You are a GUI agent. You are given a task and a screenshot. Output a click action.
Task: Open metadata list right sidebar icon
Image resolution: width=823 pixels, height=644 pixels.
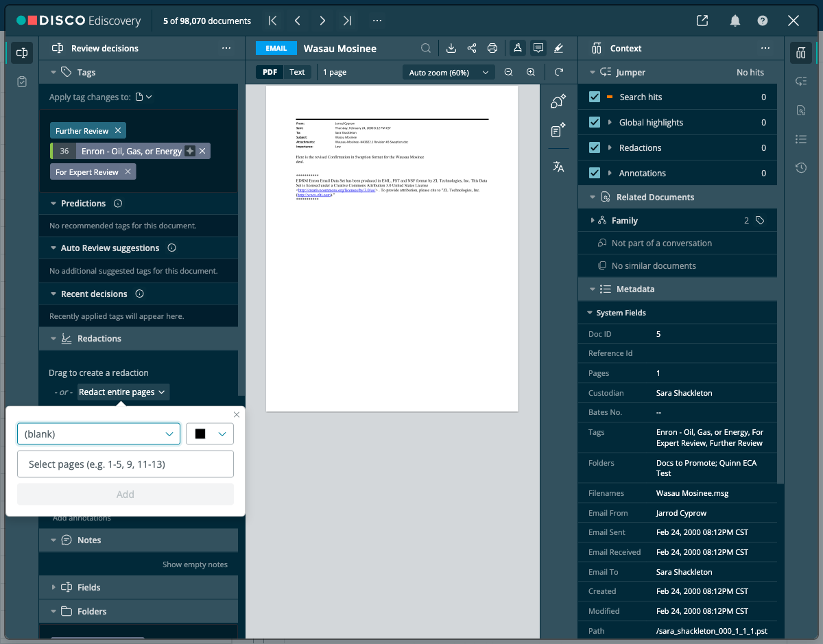801,139
